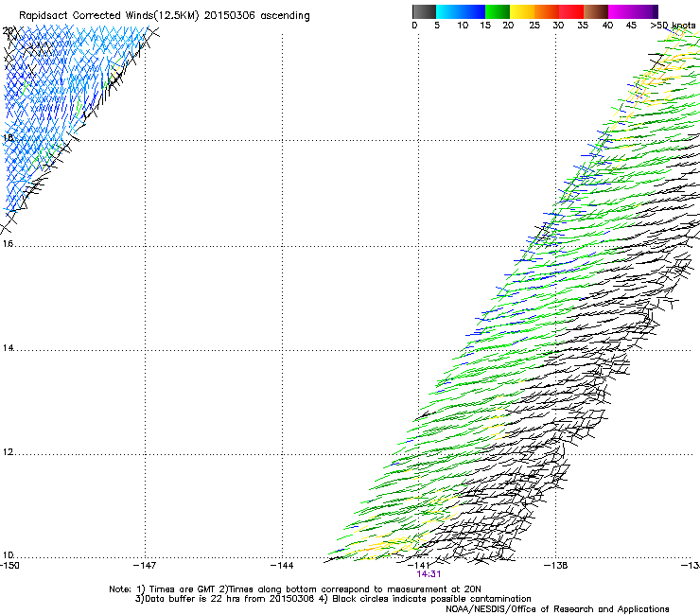The height and width of the screenshot is (615, 700).
Task: Click the '25' color scale label
Action: click(534, 26)
